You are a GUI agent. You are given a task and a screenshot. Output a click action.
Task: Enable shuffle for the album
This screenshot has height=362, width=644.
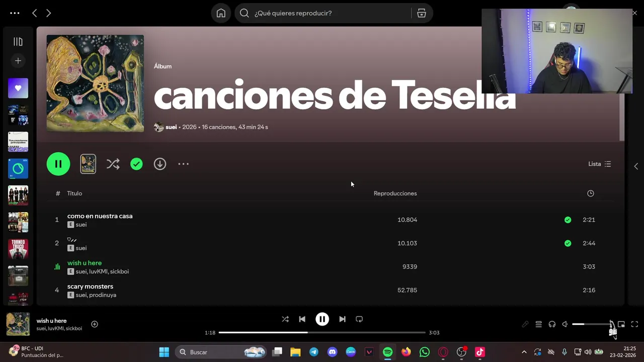point(113,164)
